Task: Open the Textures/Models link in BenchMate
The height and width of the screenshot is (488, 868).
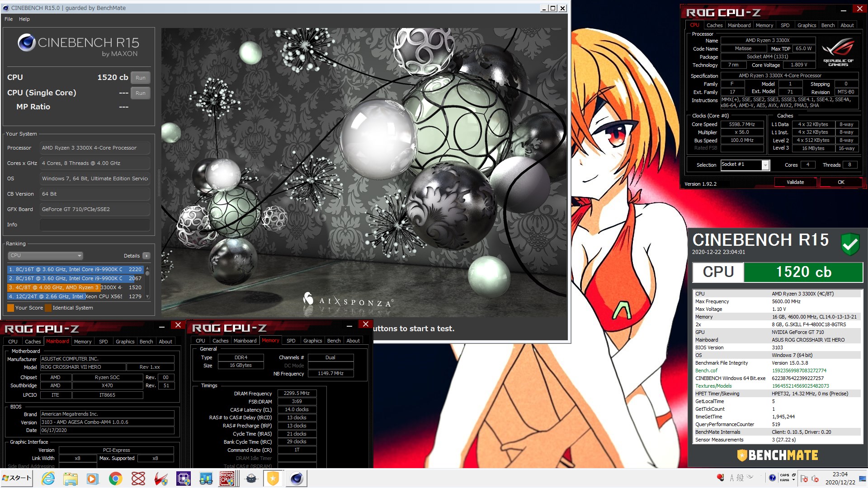Action: [713, 386]
